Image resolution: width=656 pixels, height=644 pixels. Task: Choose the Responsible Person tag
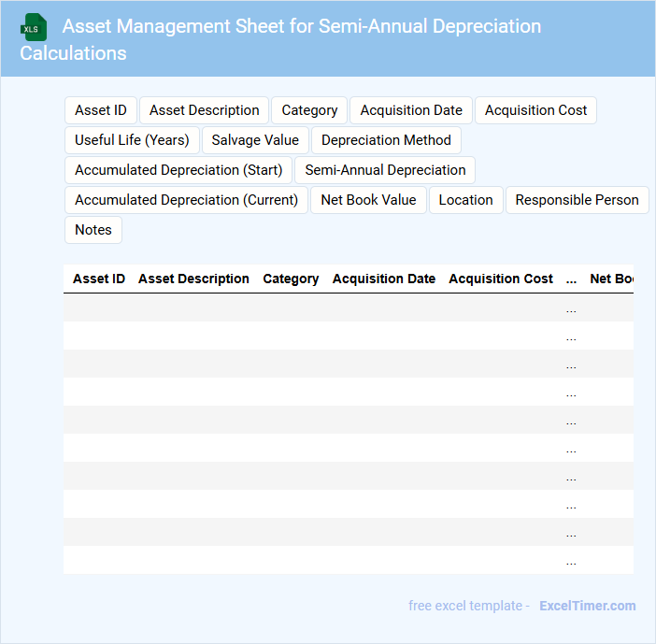(x=577, y=200)
